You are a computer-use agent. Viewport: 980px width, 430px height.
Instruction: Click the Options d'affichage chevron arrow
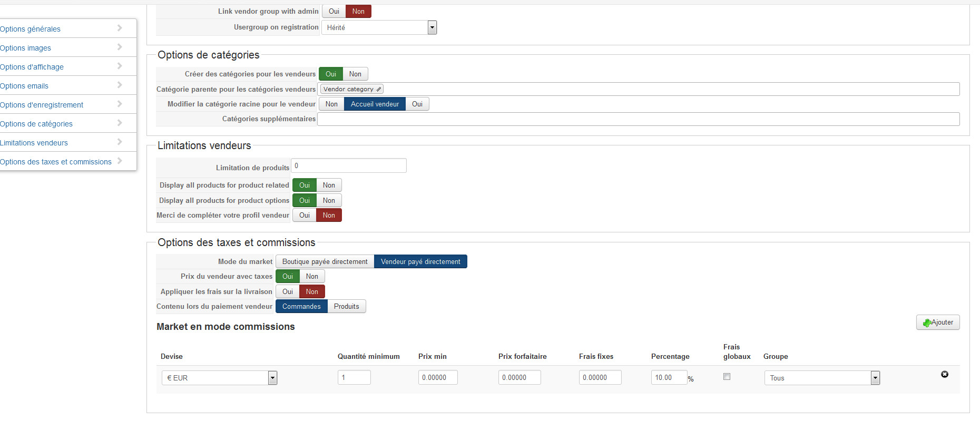(x=120, y=66)
